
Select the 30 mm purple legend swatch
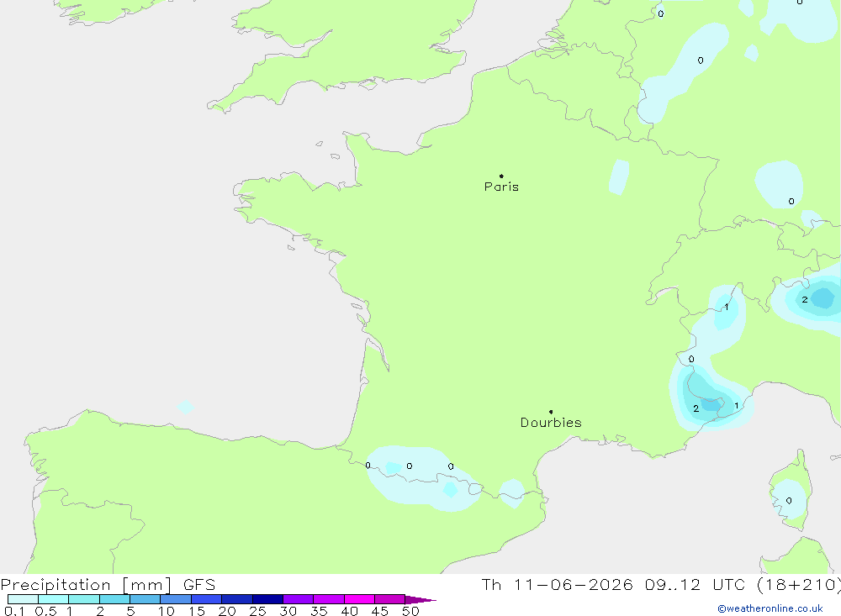click(298, 599)
